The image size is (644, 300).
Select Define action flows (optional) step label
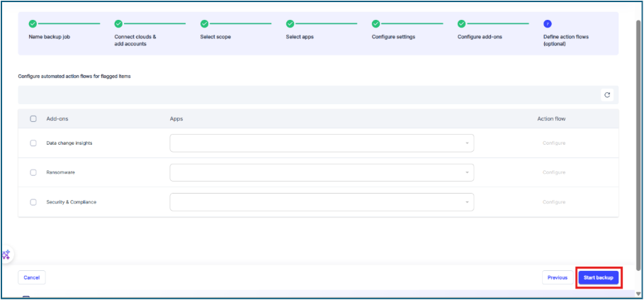(566, 40)
